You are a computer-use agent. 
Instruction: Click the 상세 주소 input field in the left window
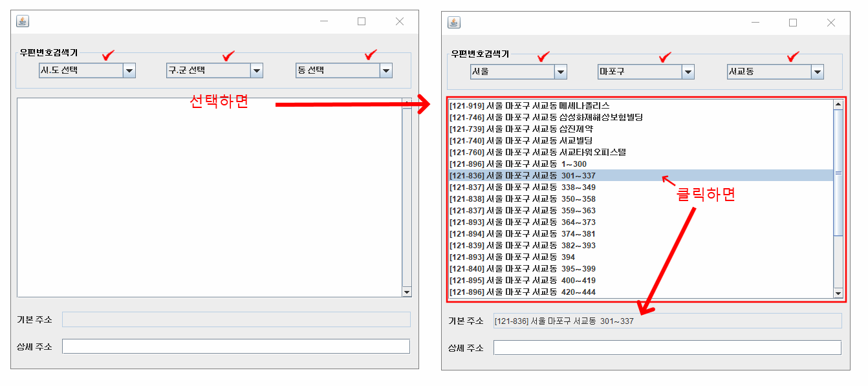[x=236, y=347]
